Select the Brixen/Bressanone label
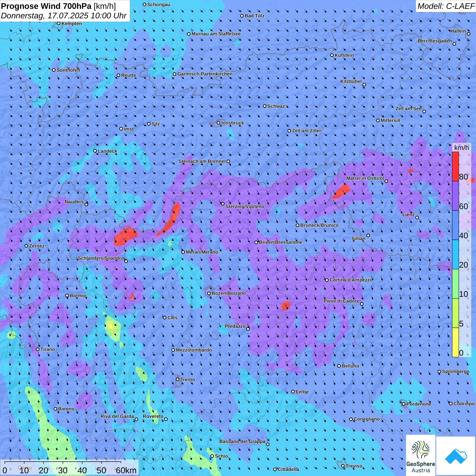Screen dimensions: 476x476 [280, 242]
